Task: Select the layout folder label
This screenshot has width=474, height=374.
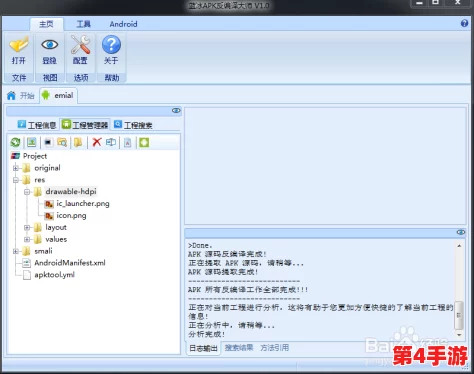Action: tap(56, 227)
